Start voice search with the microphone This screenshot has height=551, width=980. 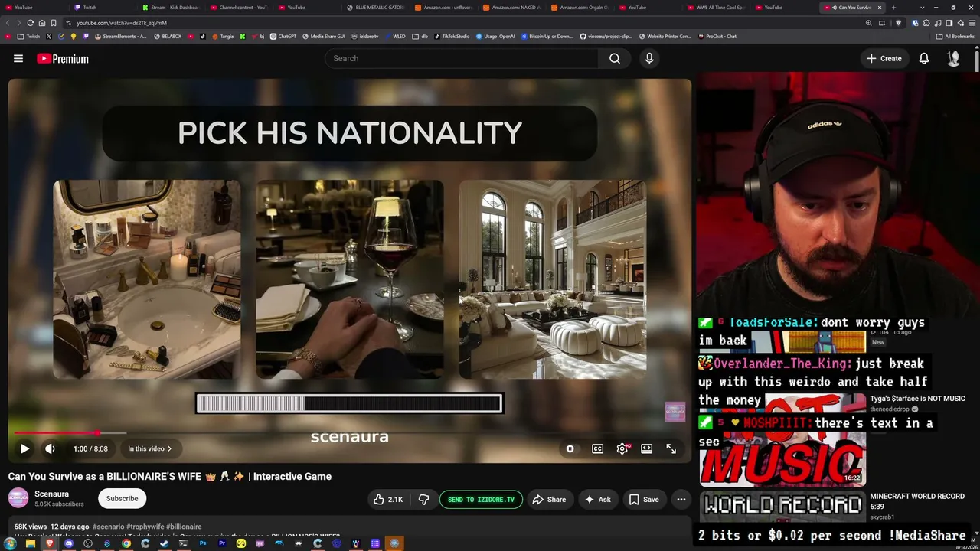649,59
